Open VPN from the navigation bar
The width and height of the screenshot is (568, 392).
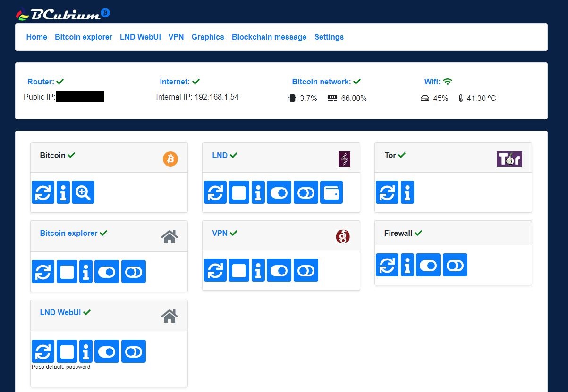pyautogui.click(x=176, y=37)
